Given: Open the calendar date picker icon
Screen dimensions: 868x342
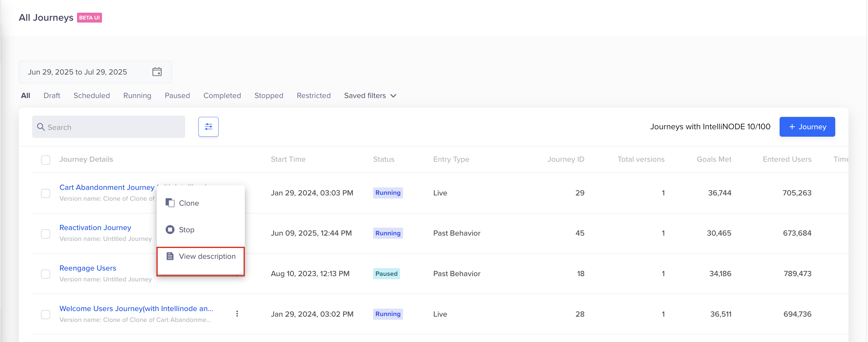Looking at the screenshot, I should coord(157,72).
